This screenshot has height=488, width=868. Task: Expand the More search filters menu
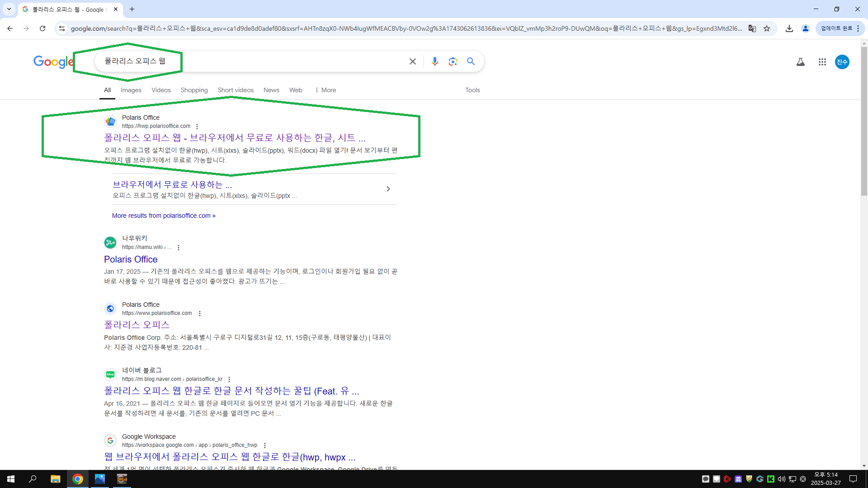pyautogui.click(x=325, y=90)
